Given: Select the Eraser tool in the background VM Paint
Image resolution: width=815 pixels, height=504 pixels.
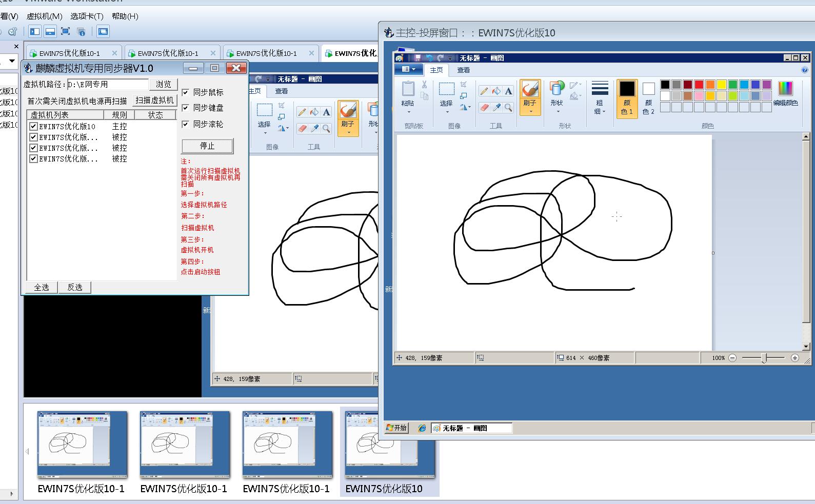Looking at the screenshot, I should tap(302, 128).
